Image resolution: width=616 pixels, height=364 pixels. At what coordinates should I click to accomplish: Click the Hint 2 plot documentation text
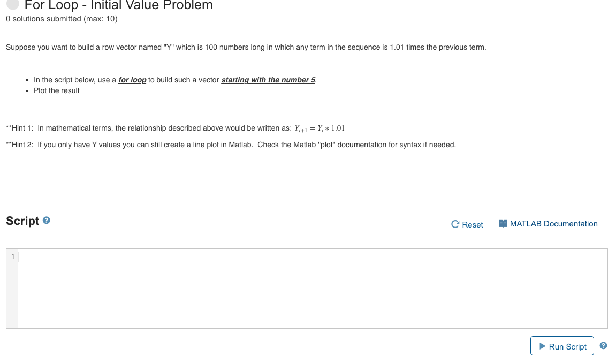pos(230,145)
